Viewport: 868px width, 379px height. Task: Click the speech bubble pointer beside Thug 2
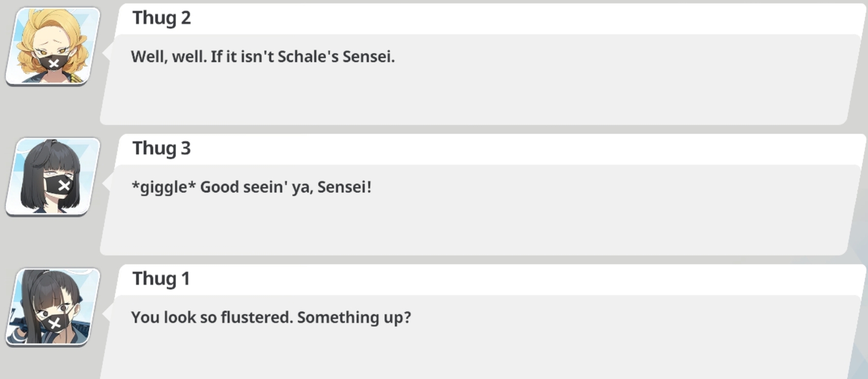click(x=107, y=52)
